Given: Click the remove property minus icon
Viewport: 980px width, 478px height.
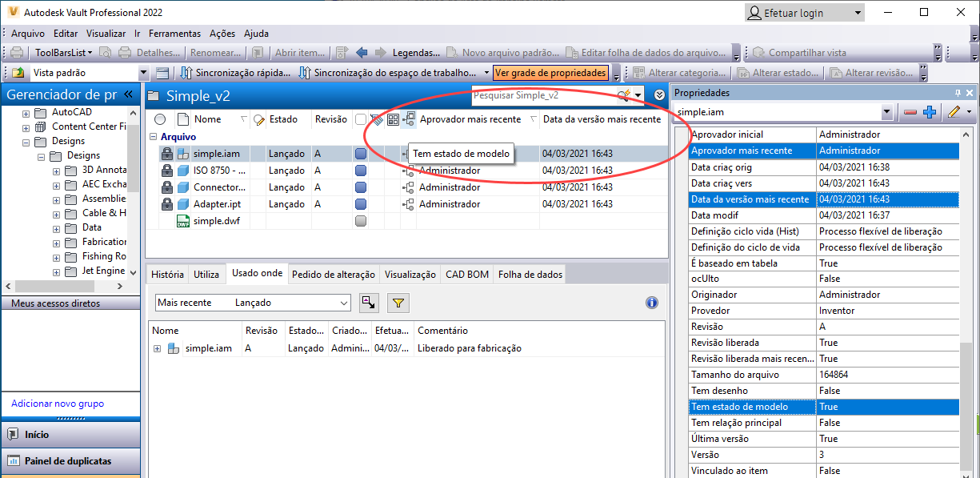Looking at the screenshot, I should (910, 113).
